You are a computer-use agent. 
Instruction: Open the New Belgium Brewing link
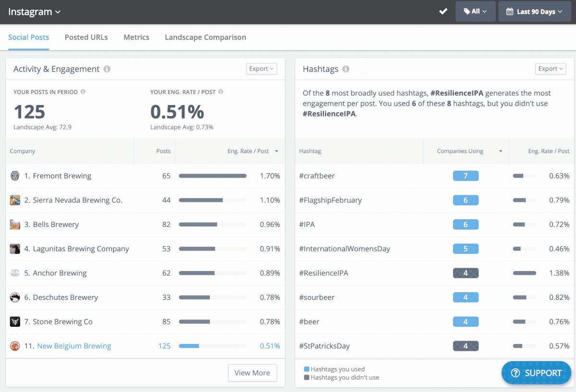[74, 346]
